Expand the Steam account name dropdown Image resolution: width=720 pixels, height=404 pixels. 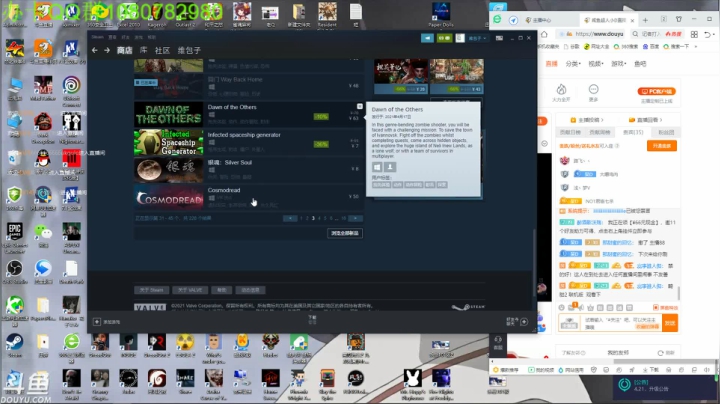point(477,38)
